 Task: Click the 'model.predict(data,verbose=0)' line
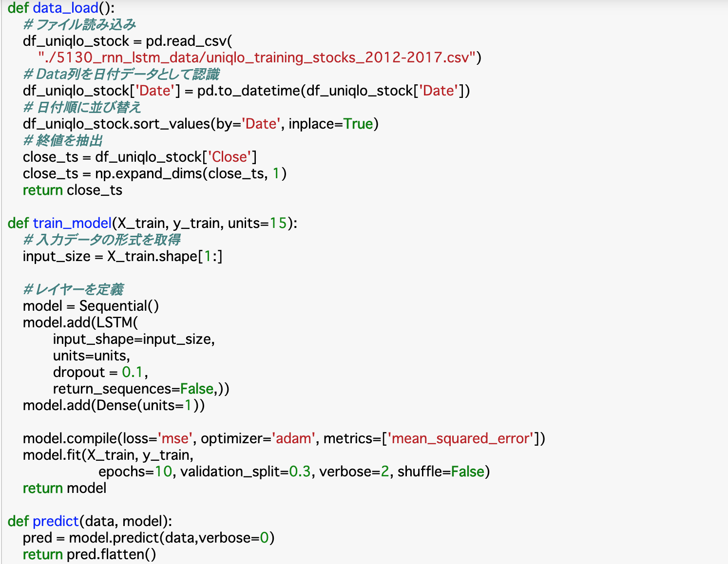click(149, 538)
